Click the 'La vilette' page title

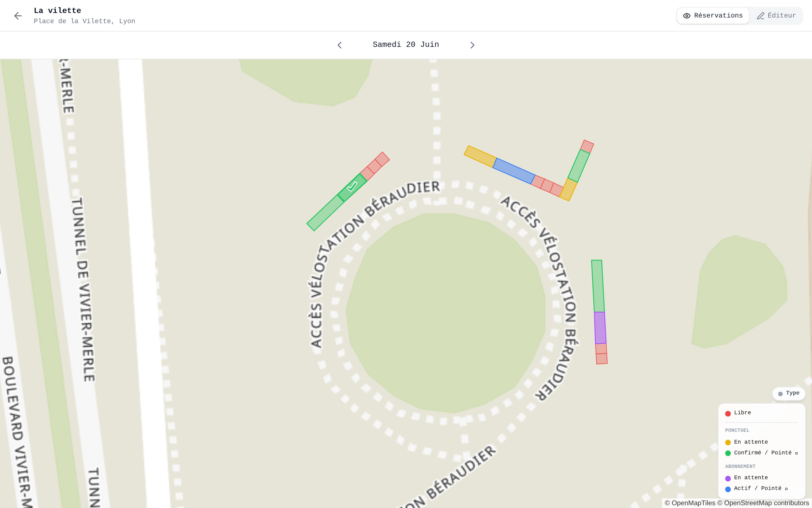point(57,10)
